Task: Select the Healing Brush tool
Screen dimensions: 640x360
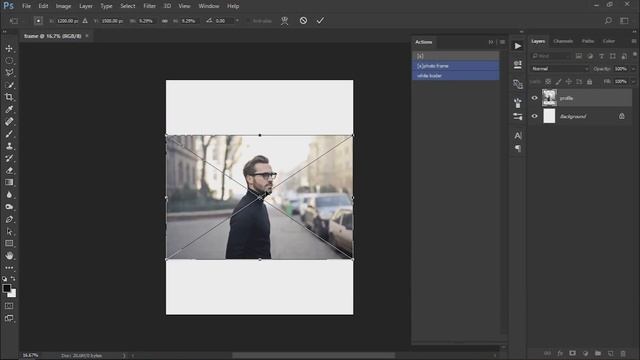Action: pyautogui.click(x=9, y=122)
